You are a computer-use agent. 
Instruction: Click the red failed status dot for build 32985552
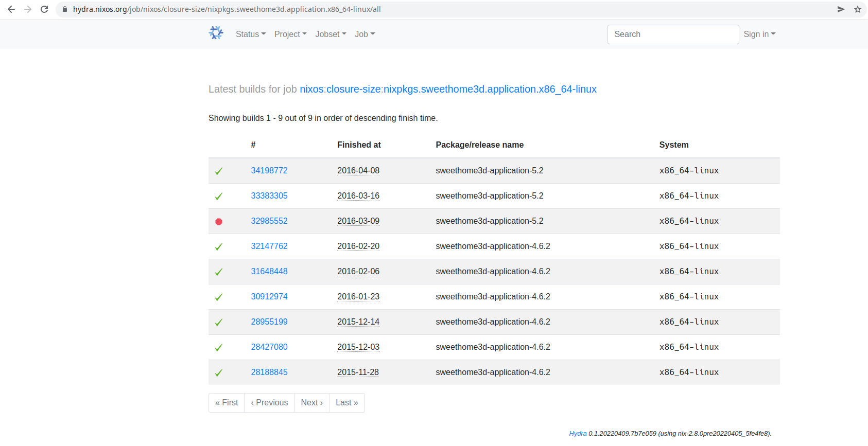point(219,222)
